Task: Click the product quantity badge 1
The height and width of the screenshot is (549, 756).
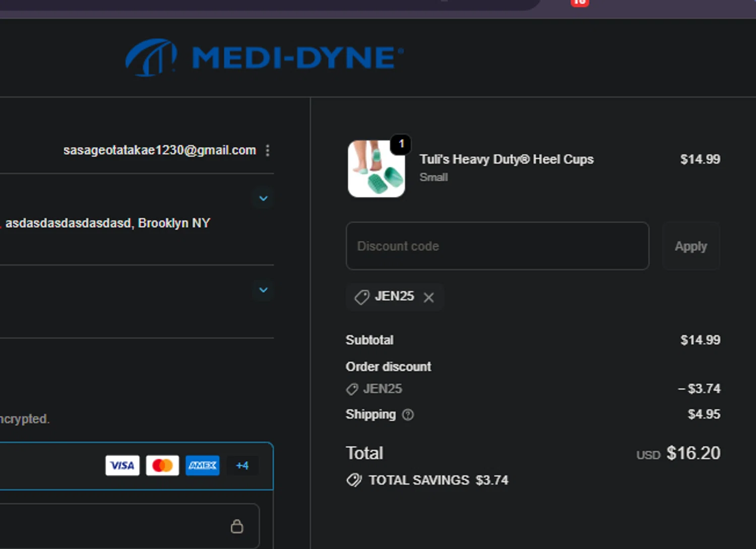Action: [401, 144]
